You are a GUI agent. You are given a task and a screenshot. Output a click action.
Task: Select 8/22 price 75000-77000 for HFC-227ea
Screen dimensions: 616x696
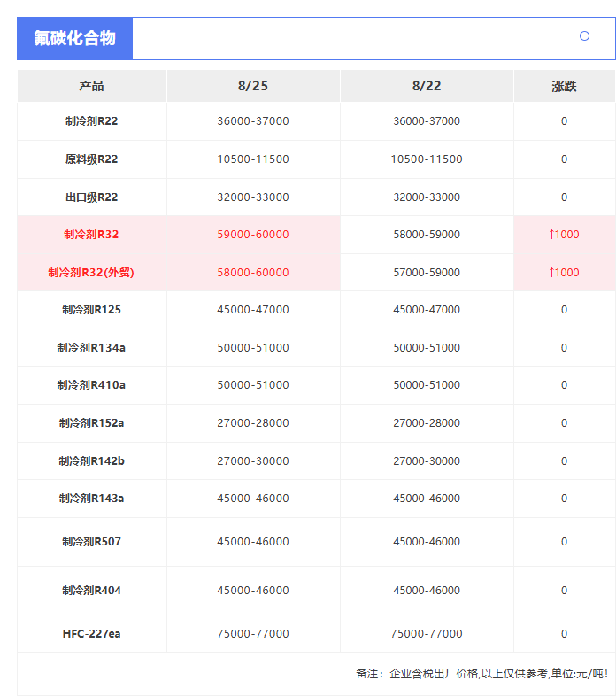427,633
